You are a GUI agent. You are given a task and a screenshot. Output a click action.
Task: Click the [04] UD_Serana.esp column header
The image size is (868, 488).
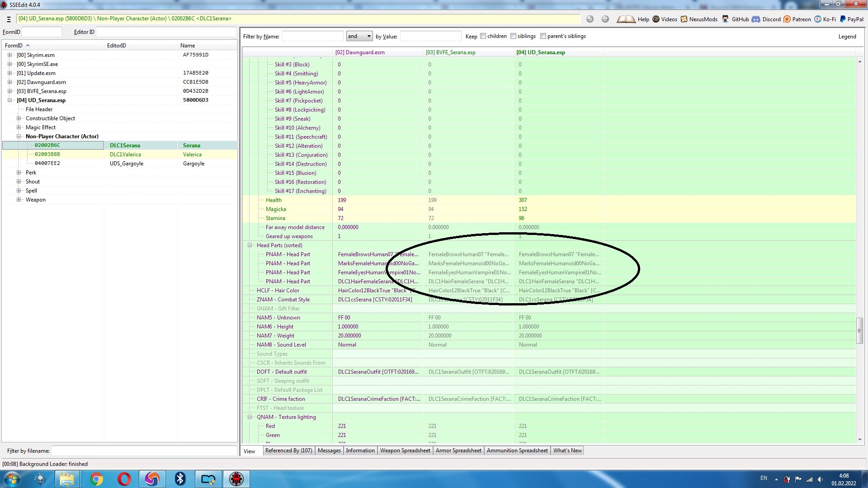[x=558, y=52]
